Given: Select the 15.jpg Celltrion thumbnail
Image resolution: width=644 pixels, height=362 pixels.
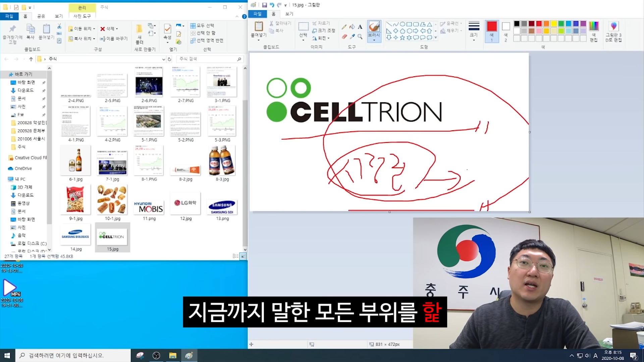Looking at the screenshot, I should [x=112, y=237].
